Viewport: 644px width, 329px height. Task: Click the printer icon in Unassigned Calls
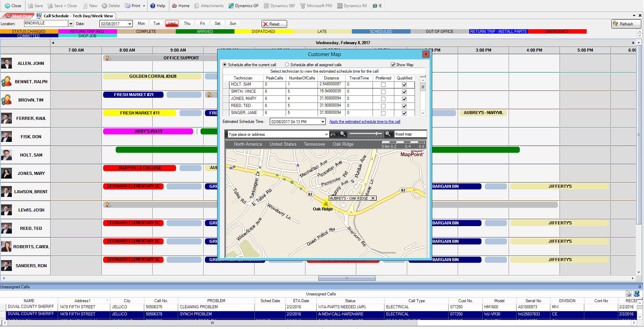pos(629,294)
